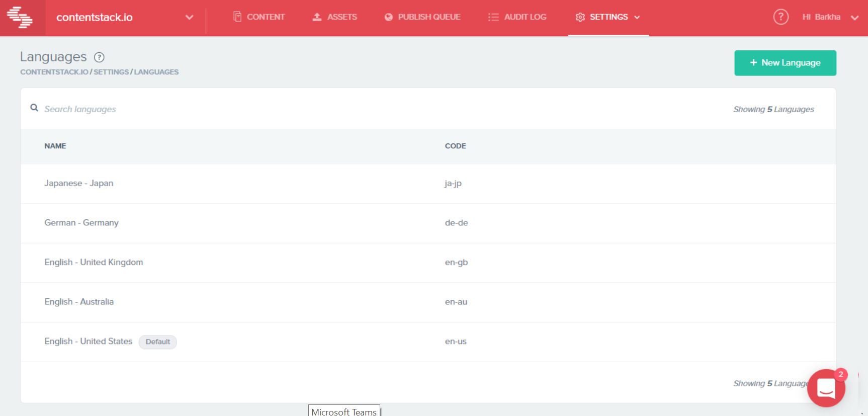Open the red chat support bubble
The height and width of the screenshot is (416, 868).
pos(826,388)
